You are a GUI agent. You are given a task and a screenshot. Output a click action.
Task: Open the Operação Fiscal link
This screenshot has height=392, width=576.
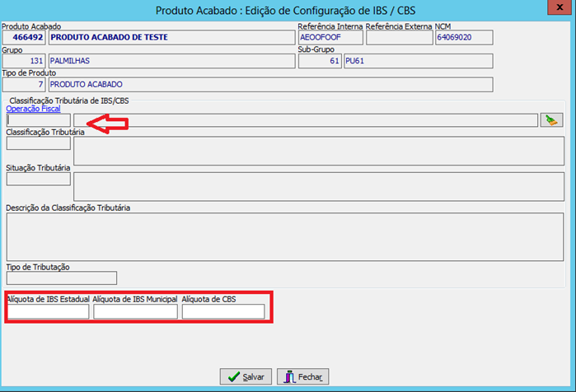[x=33, y=109]
